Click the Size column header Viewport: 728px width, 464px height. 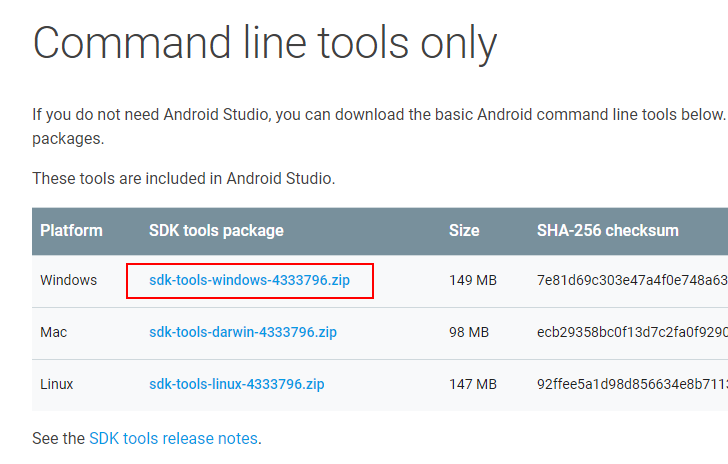coord(464,230)
